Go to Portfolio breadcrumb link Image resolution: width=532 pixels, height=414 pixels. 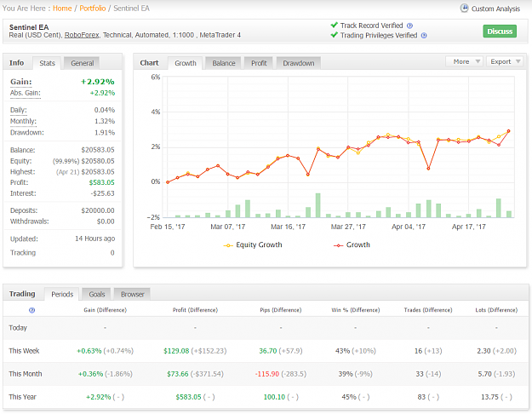pos(93,9)
